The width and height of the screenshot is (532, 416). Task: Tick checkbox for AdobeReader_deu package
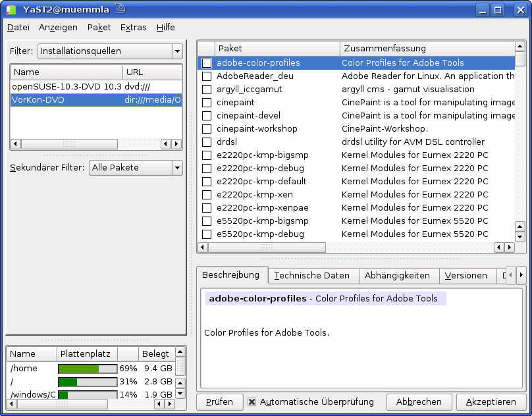tap(207, 76)
